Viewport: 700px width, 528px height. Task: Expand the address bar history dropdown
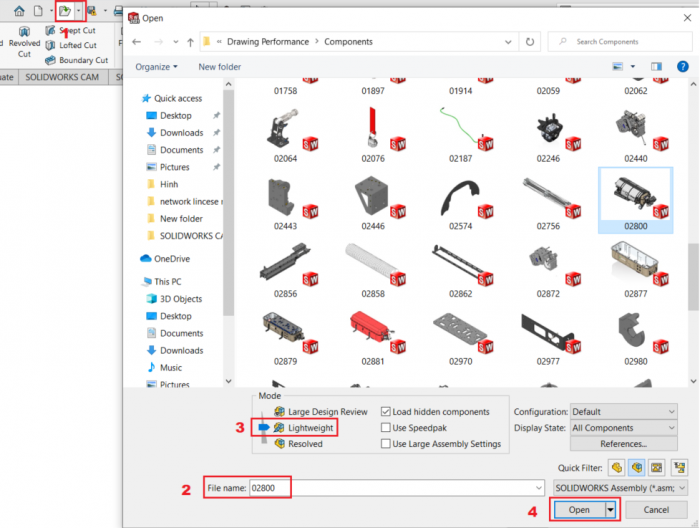click(x=508, y=42)
